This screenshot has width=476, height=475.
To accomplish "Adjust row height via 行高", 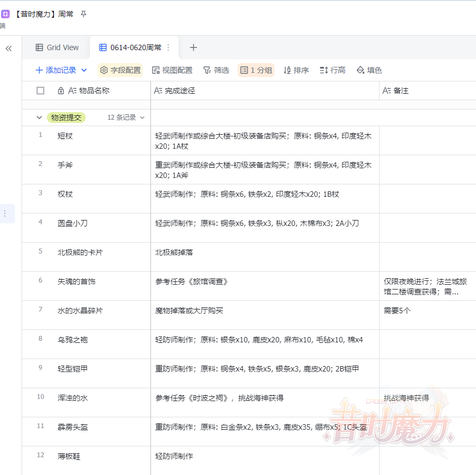I will click(x=333, y=70).
